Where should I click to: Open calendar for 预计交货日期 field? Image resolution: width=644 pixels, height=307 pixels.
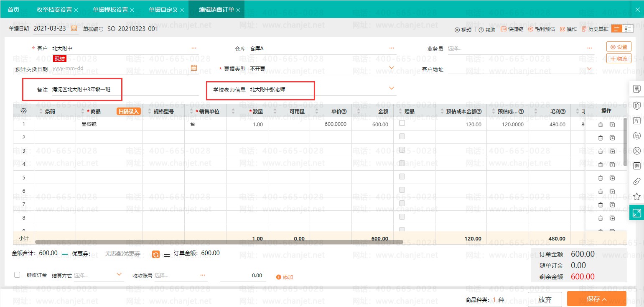coord(194,68)
